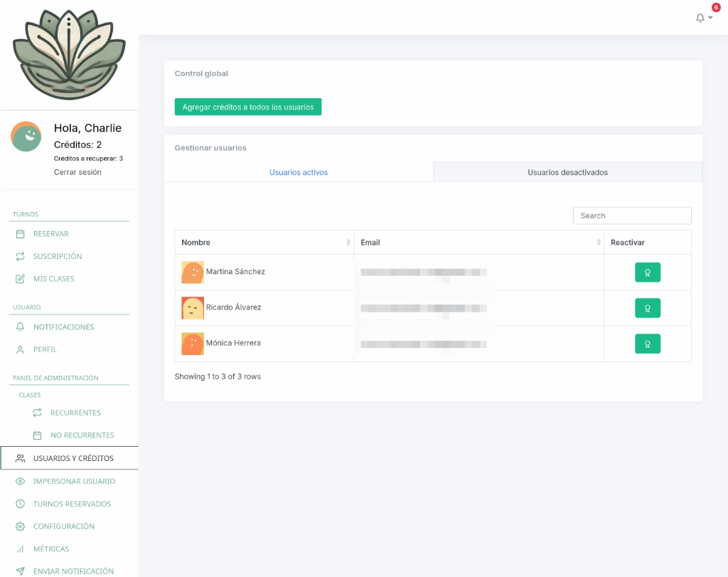The height and width of the screenshot is (577, 728).
Task: Select the Usuarios desactivados tab
Action: coord(567,173)
